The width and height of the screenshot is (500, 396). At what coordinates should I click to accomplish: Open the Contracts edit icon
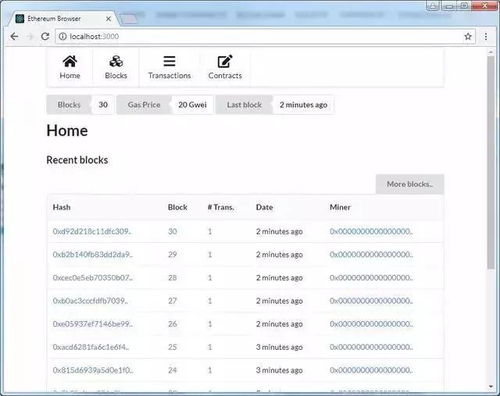pyautogui.click(x=225, y=61)
